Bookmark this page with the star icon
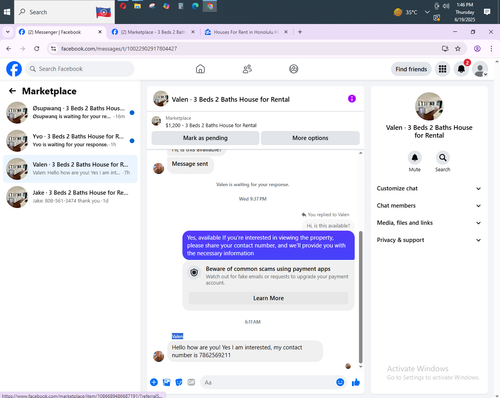Viewport: 500px width, 398px height. tap(458, 49)
